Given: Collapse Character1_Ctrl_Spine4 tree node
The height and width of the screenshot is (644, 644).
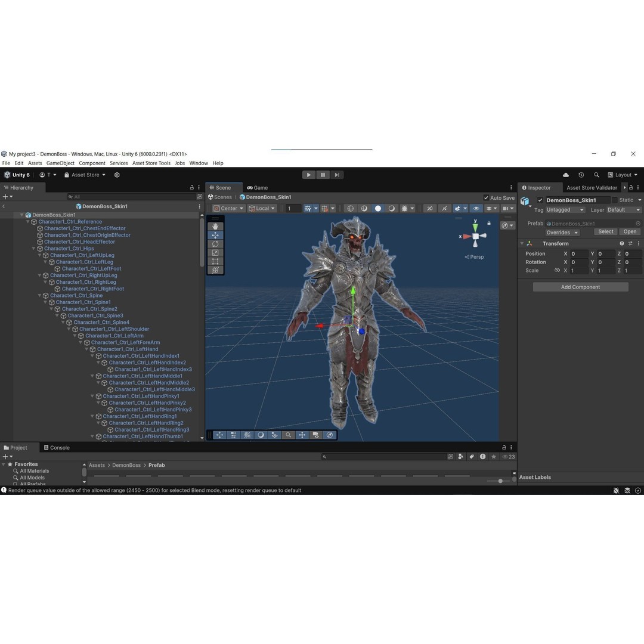Looking at the screenshot, I should (x=63, y=323).
